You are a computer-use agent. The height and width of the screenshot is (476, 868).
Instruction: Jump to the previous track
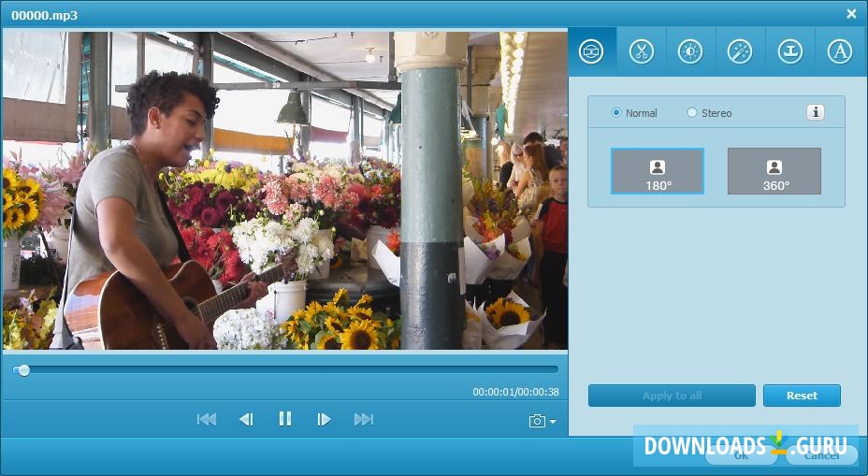pos(207,420)
